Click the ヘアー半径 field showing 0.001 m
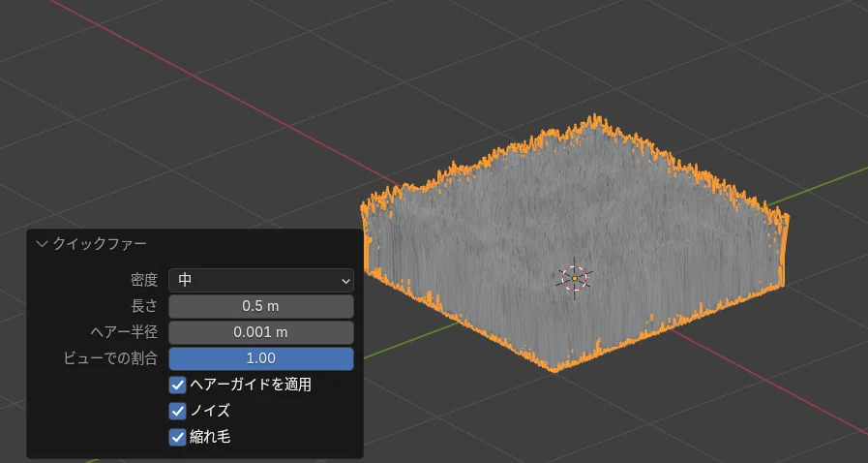 click(x=260, y=332)
